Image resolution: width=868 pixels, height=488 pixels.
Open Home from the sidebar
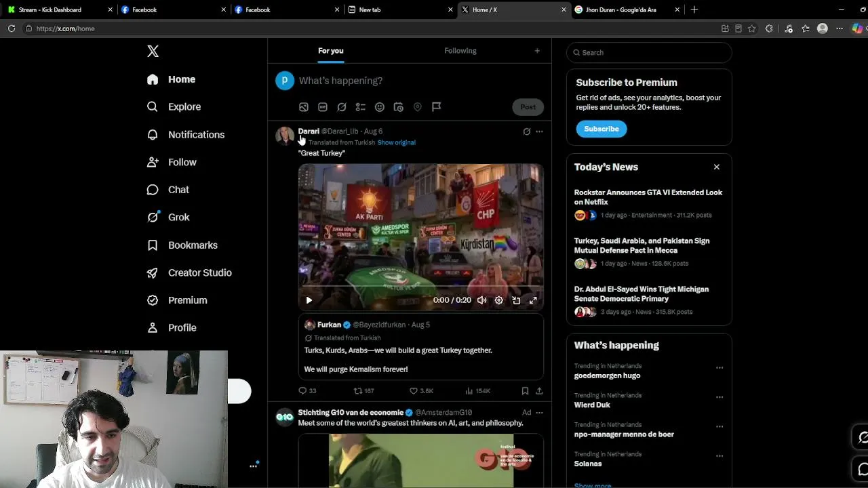point(172,79)
